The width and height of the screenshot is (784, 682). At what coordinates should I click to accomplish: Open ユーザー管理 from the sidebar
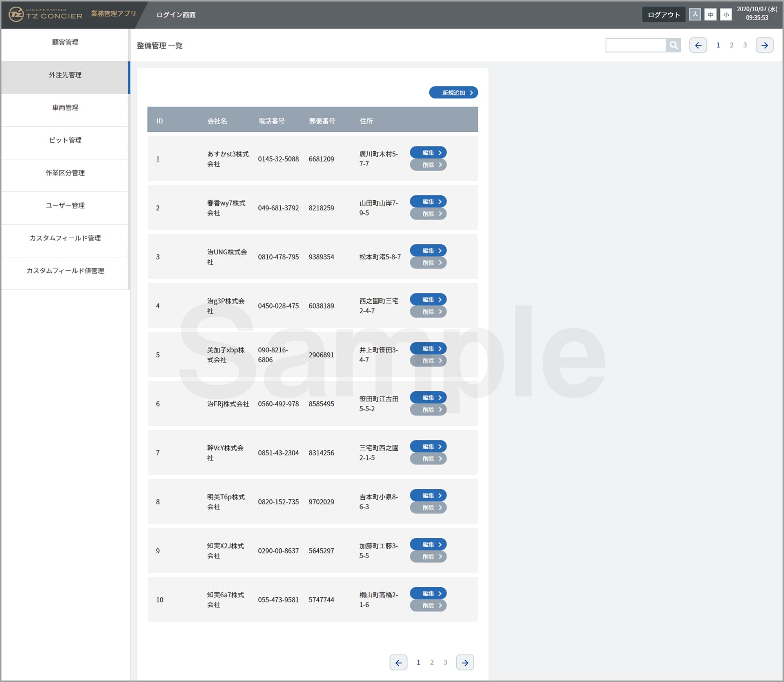click(65, 205)
